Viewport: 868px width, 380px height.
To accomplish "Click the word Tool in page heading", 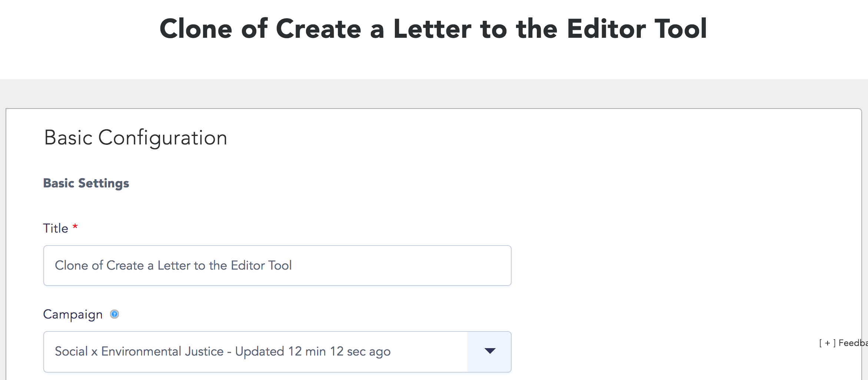I will pyautogui.click(x=681, y=29).
